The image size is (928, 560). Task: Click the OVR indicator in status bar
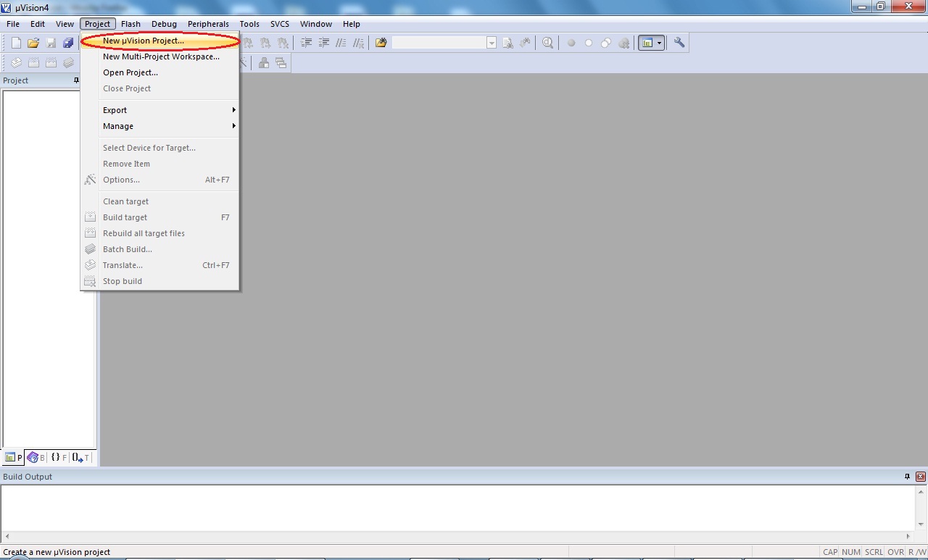896,552
